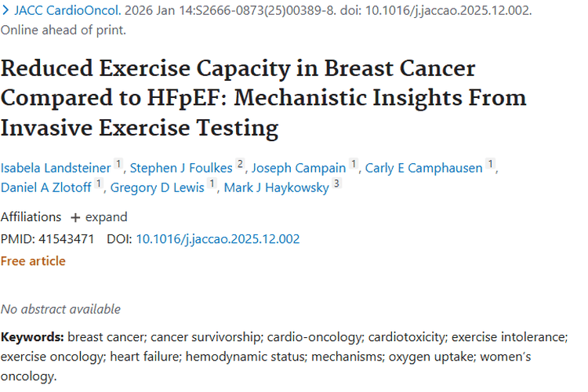The image size is (588, 392).
Task: Click the Free article label
Action: coord(33,261)
